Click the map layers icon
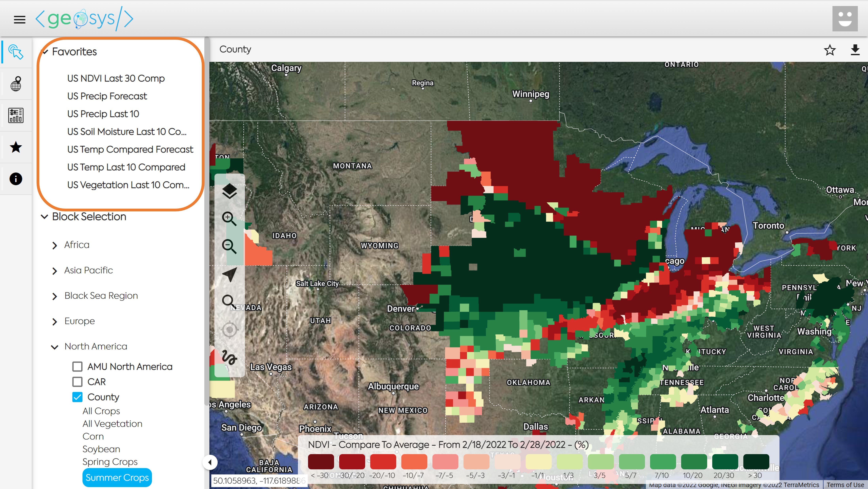This screenshot has width=868, height=489. (x=229, y=191)
